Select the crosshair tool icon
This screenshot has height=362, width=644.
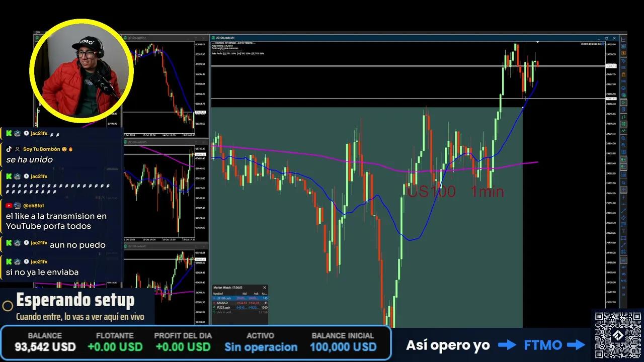(624, 190)
